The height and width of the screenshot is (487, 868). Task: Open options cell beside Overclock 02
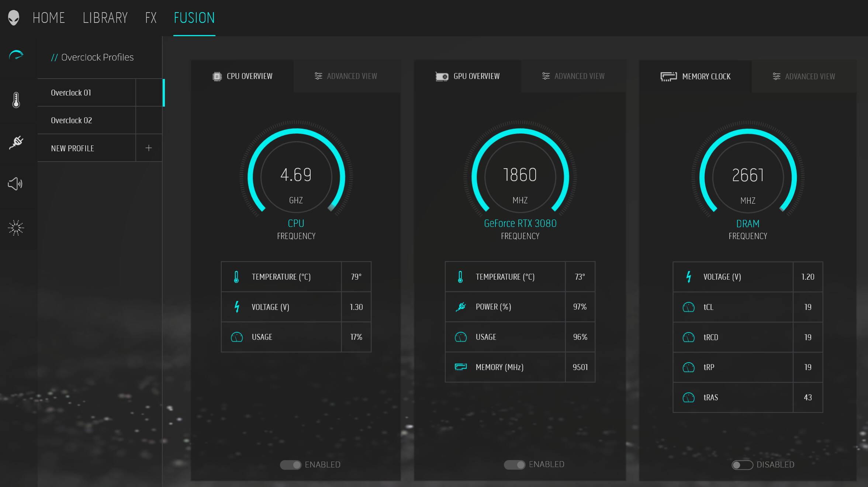click(x=149, y=120)
